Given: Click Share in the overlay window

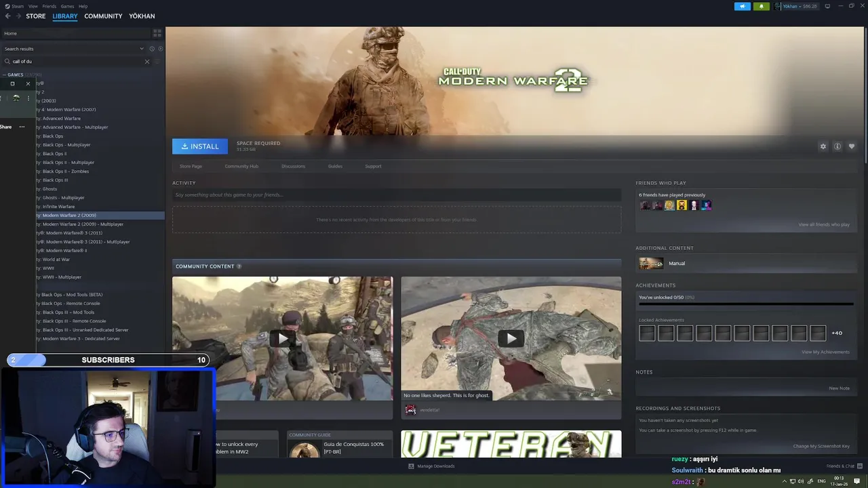Looking at the screenshot, I should pos(5,127).
